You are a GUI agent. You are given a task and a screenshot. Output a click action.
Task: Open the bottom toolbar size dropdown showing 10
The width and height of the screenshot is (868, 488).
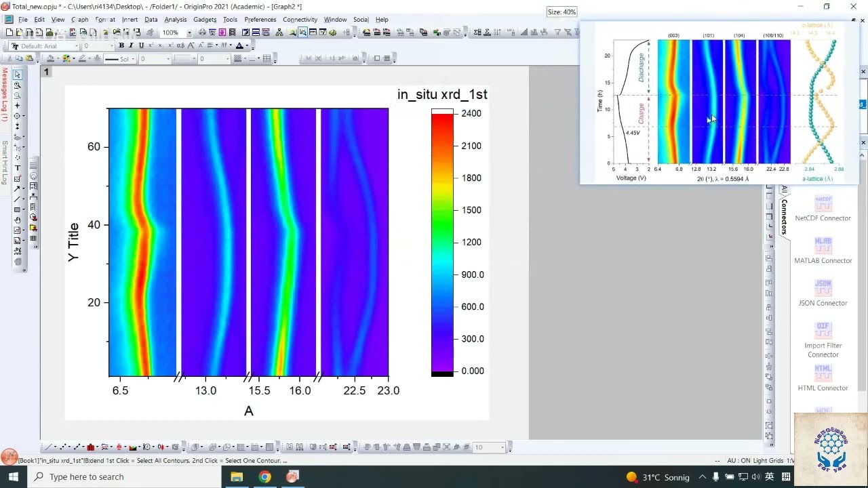(x=489, y=447)
